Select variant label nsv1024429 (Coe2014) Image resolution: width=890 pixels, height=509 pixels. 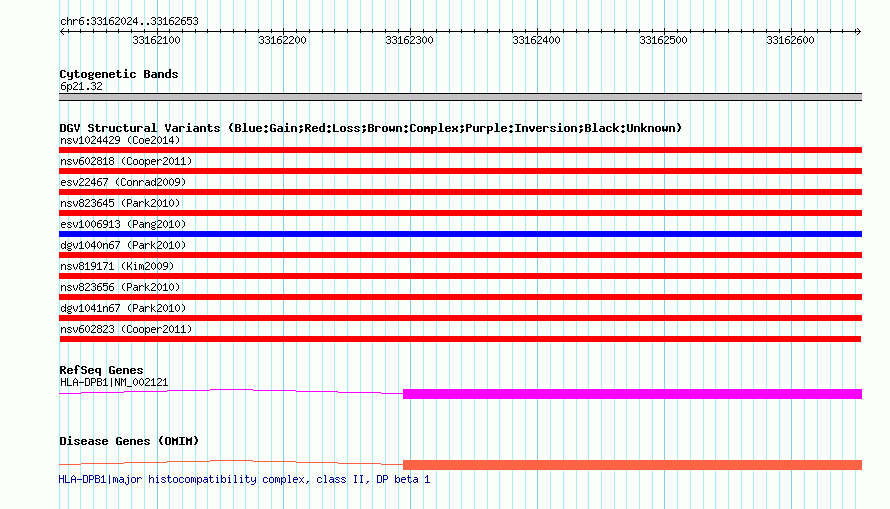point(120,140)
